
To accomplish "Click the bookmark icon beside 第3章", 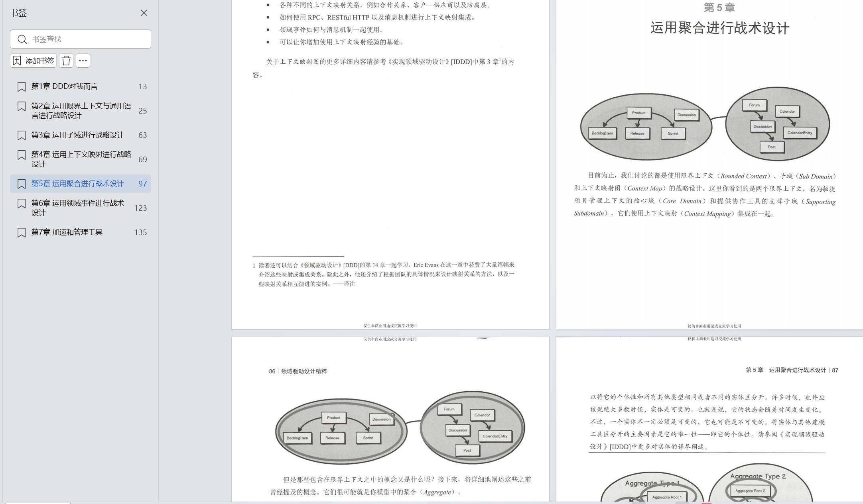I will 22,135.
